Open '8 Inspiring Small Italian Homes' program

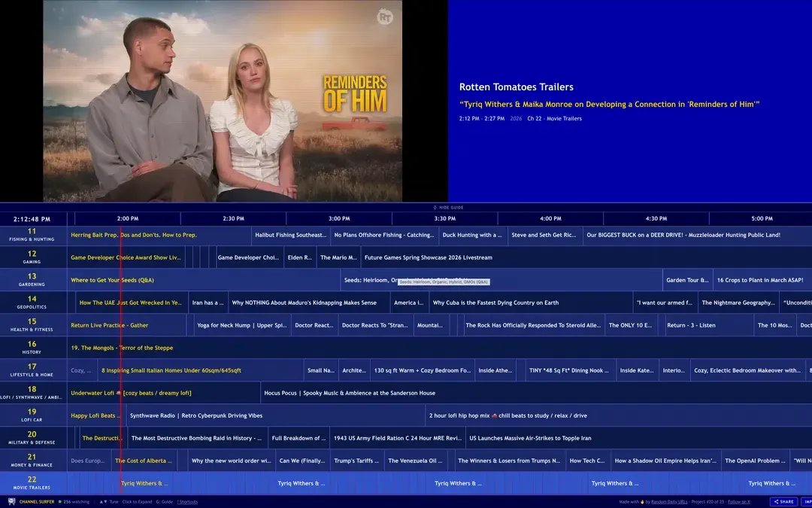tap(201, 370)
